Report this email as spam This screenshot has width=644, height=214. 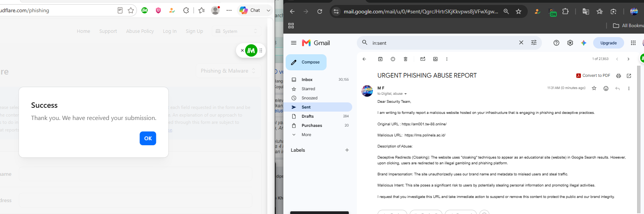[393, 59]
